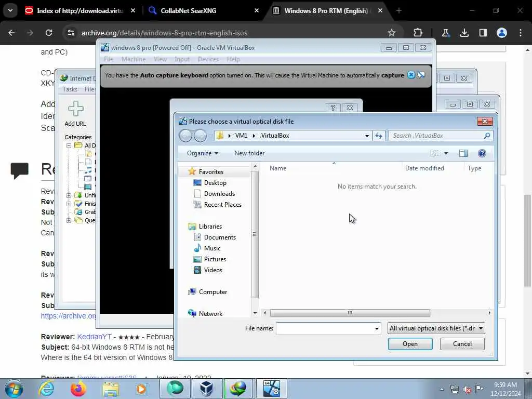Open the VirtualBox Devices menu

click(208, 59)
